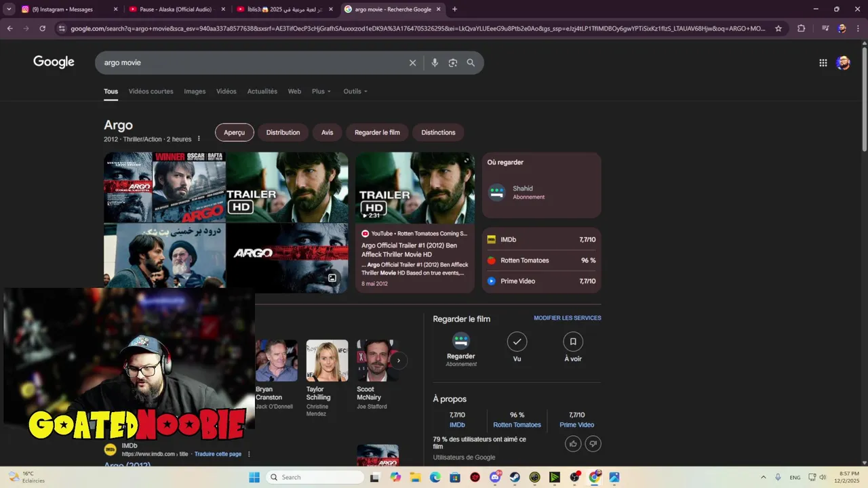Close the argo movie browser tab
Screen dimensions: 868x488
pyautogui.click(x=439, y=9)
